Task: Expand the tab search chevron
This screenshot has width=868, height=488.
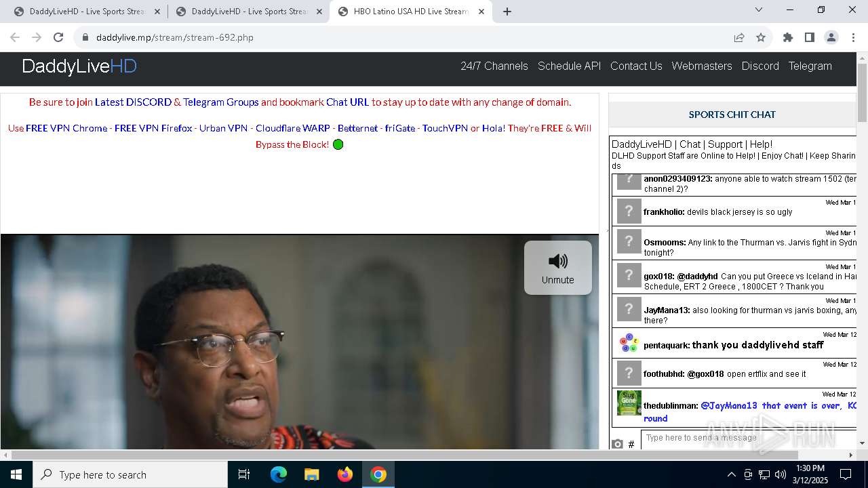Action: [x=759, y=9]
